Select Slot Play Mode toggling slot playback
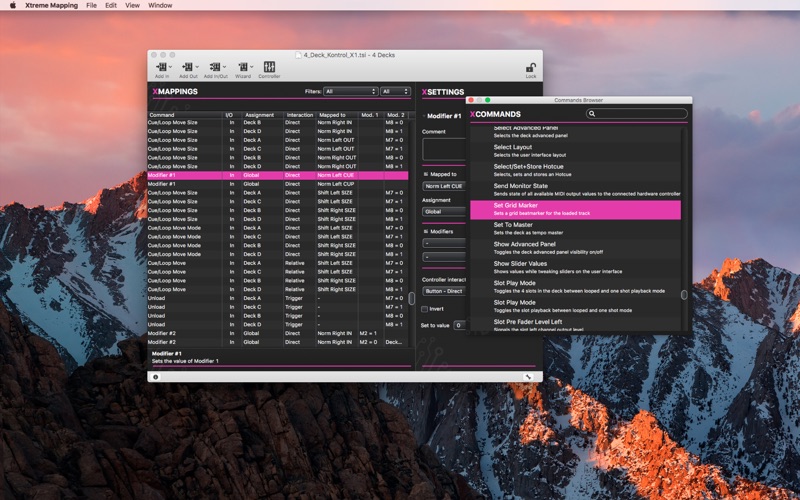The width and height of the screenshot is (800, 500). click(x=575, y=306)
